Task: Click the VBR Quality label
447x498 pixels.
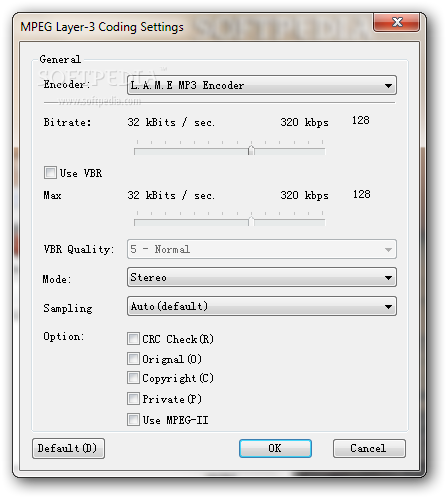Action: click(79, 249)
